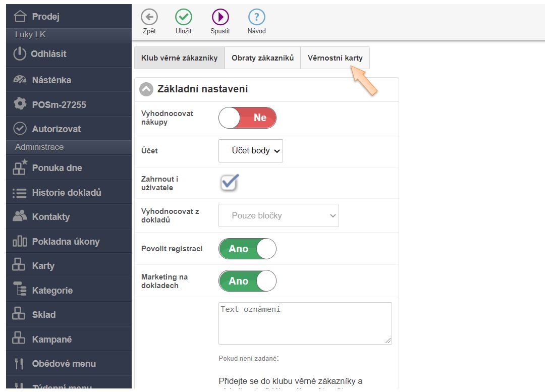The width and height of the screenshot is (553, 392).
Task: Go to Pokladna úkony in sidebar
Action: 66,241
